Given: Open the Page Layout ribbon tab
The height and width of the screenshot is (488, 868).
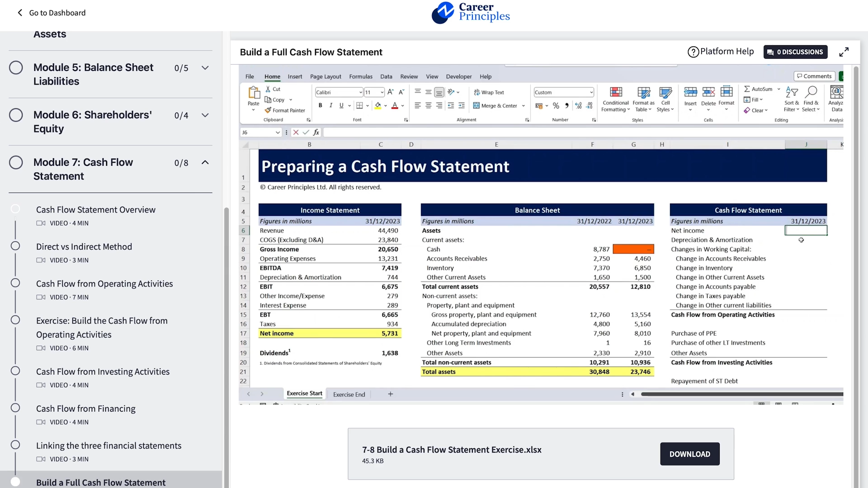Looking at the screenshot, I should tap(325, 77).
